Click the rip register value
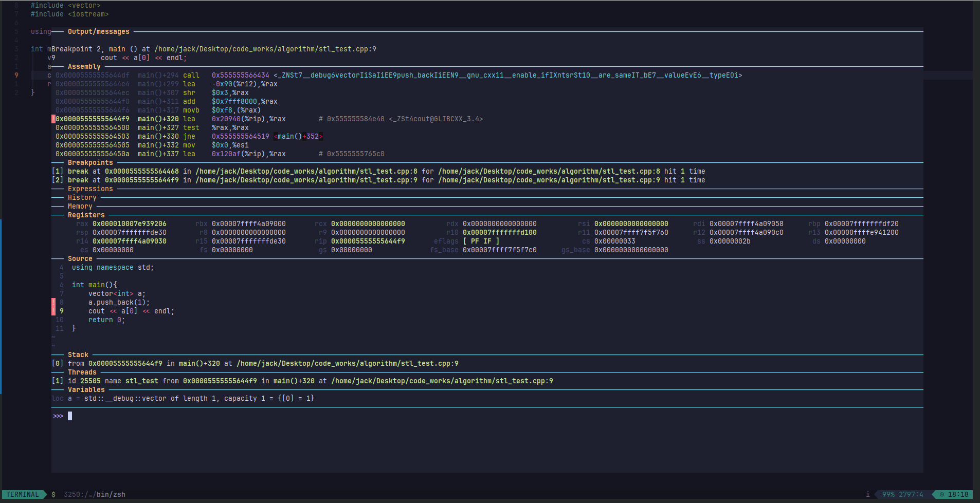Image resolution: width=980 pixels, height=503 pixels. tap(368, 241)
